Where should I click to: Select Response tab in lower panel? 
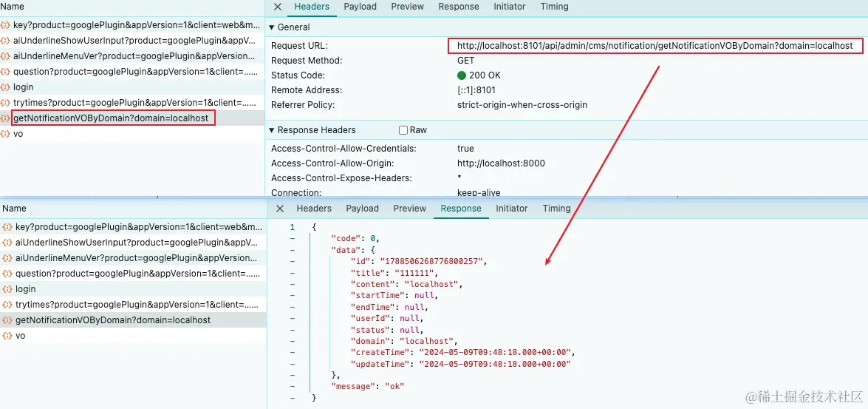(461, 209)
